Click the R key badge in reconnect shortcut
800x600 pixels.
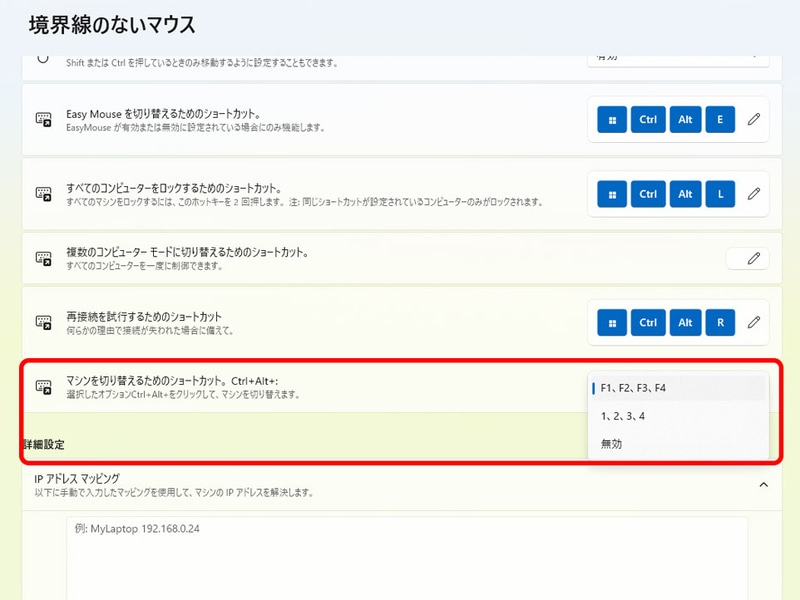coord(720,322)
